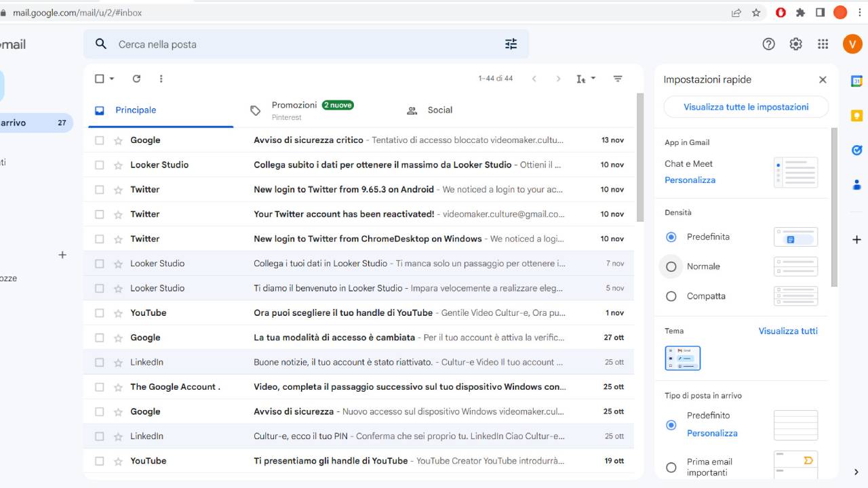
Task: Star the Looker Studio 10 nov email
Action: pyautogui.click(x=118, y=165)
